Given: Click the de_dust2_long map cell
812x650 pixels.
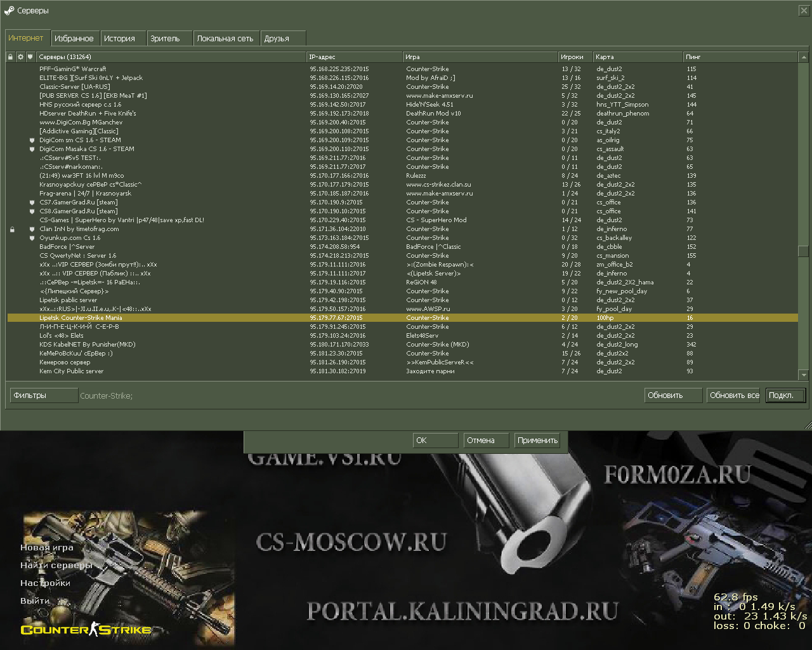Looking at the screenshot, I should (617, 345).
